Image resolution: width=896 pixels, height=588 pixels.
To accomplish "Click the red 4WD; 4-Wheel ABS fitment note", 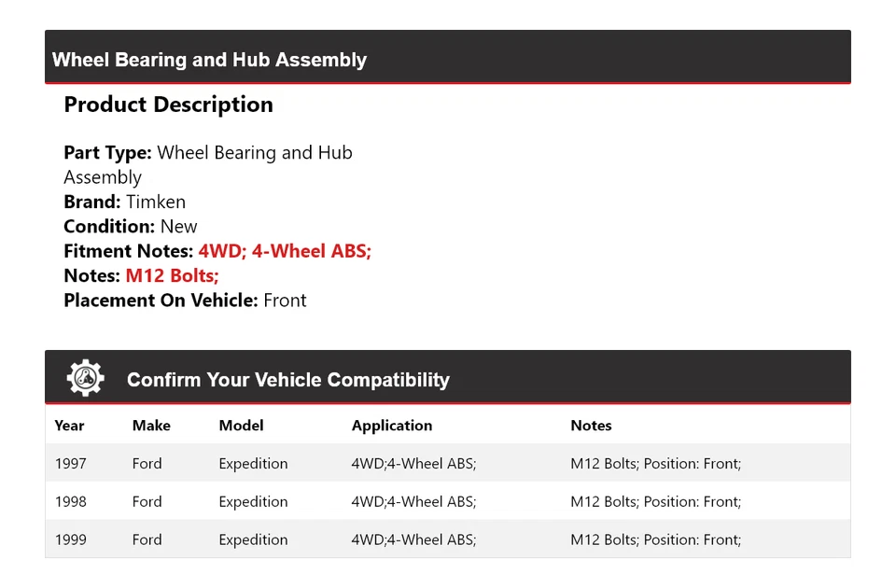I will click(x=285, y=251).
